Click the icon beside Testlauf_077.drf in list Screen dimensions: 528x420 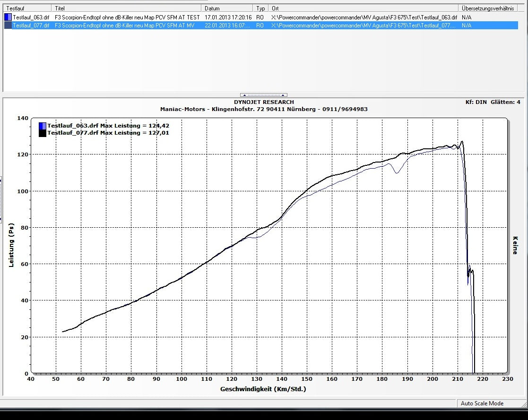point(8,26)
